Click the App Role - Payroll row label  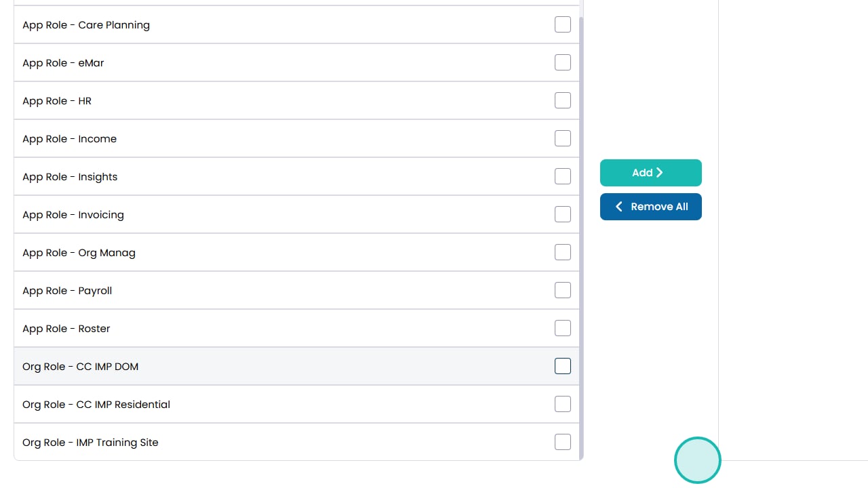click(x=67, y=291)
